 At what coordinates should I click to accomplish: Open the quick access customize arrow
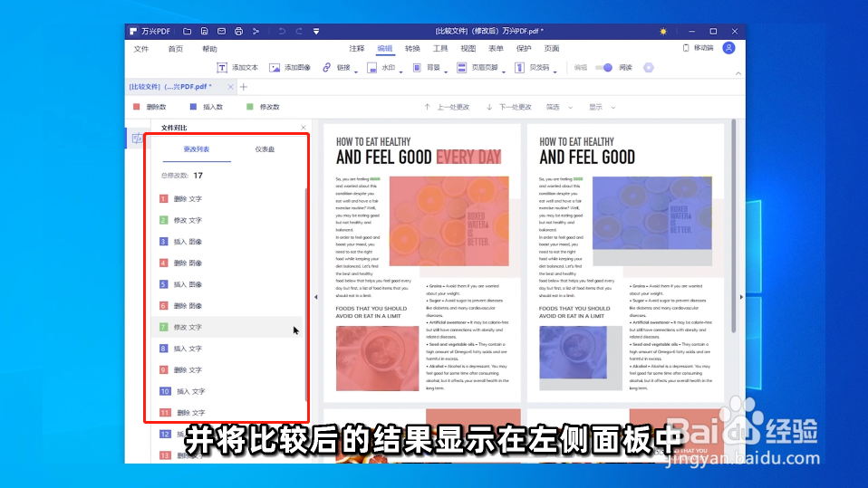click(x=316, y=32)
